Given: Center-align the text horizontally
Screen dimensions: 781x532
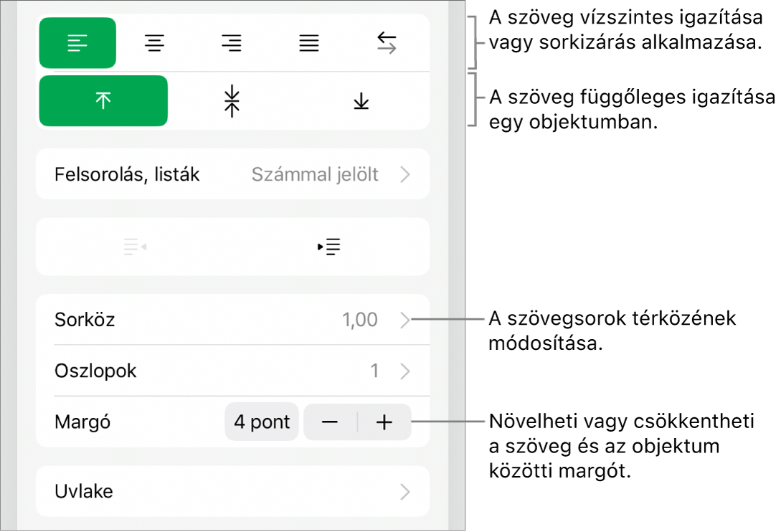Looking at the screenshot, I should [154, 43].
